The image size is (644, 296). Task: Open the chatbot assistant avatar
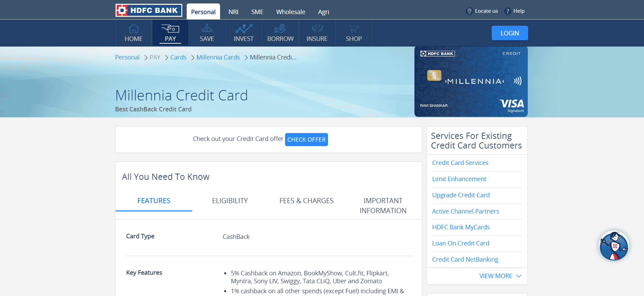[x=614, y=246]
